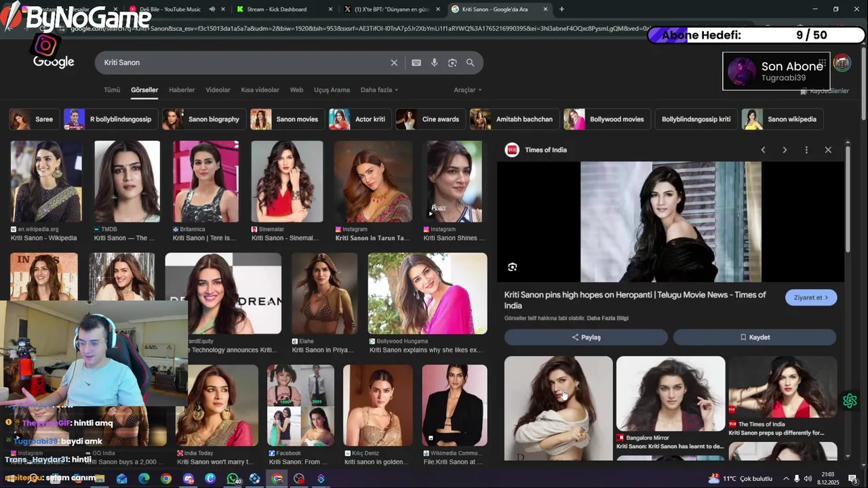868x488 pixels.
Task: Open the weather widget showing 11°C
Action: tap(741, 479)
